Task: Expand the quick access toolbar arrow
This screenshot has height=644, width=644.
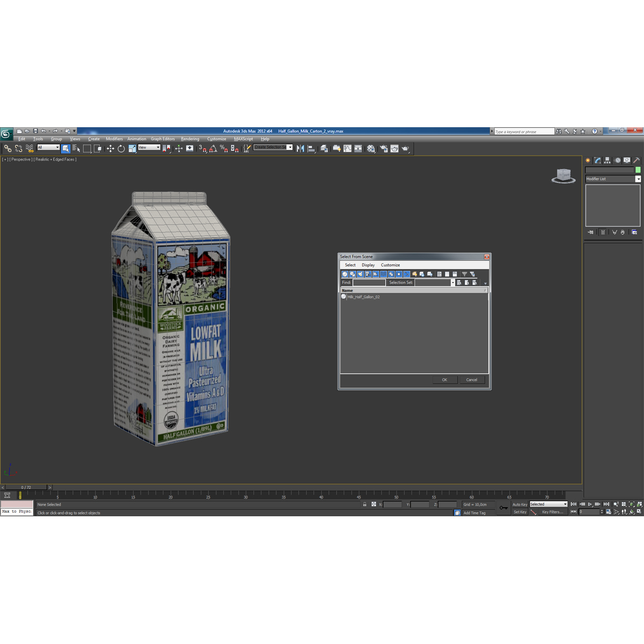Action: tap(74, 131)
